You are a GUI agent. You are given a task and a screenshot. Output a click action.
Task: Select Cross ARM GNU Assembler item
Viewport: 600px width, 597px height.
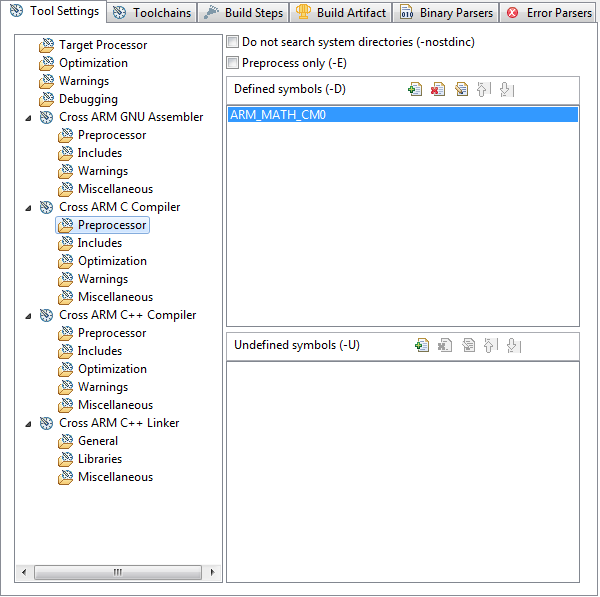point(122,117)
